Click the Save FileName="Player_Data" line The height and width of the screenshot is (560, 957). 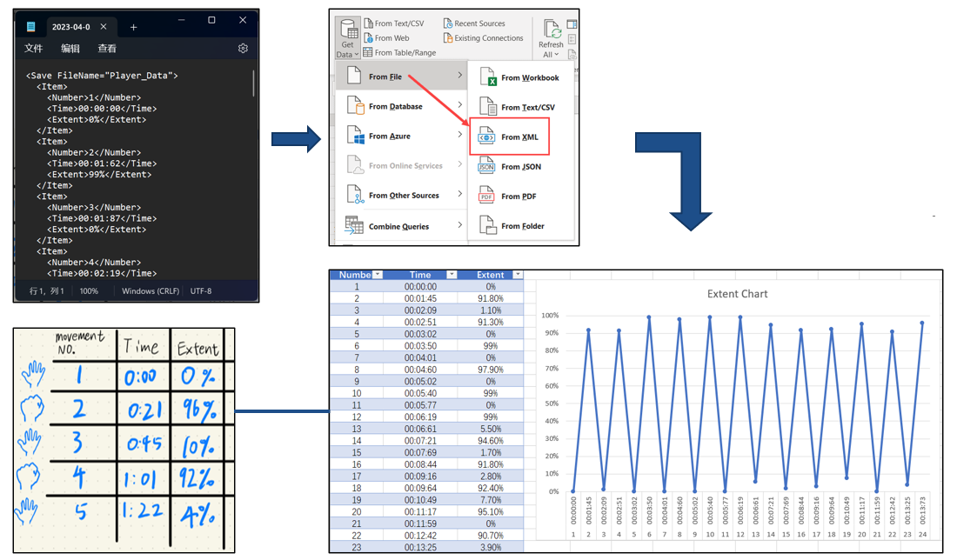point(102,76)
